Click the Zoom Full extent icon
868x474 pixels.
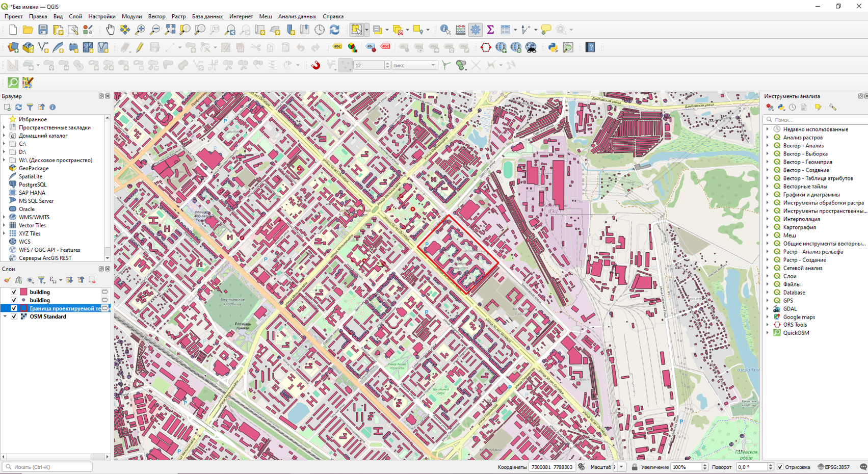[x=170, y=30]
